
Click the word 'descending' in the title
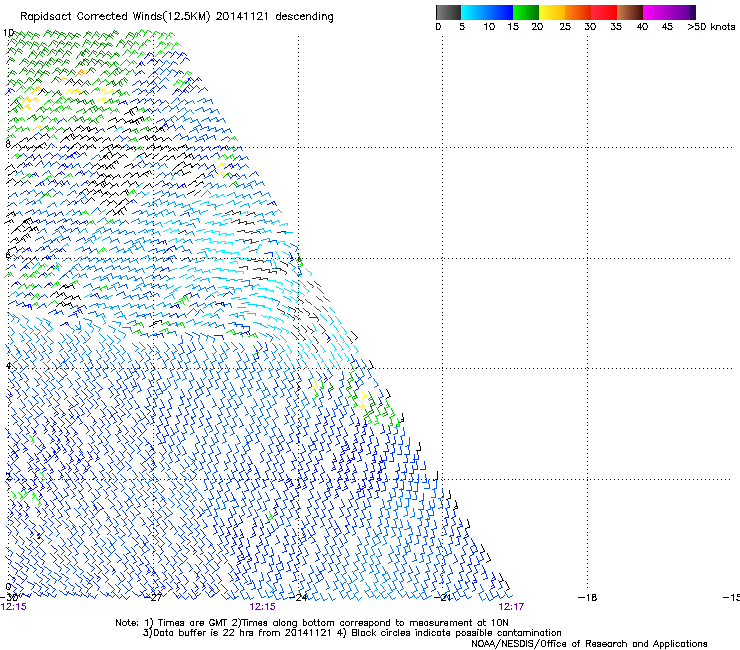pos(304,17)
